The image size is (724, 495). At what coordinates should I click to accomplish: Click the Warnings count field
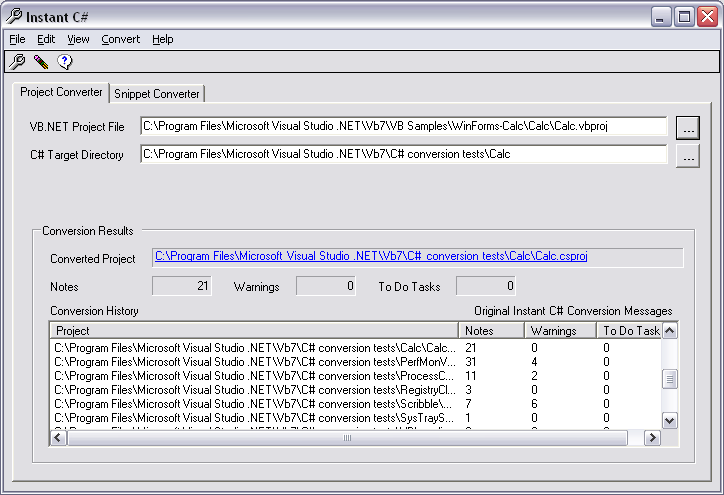pos(326,286)
